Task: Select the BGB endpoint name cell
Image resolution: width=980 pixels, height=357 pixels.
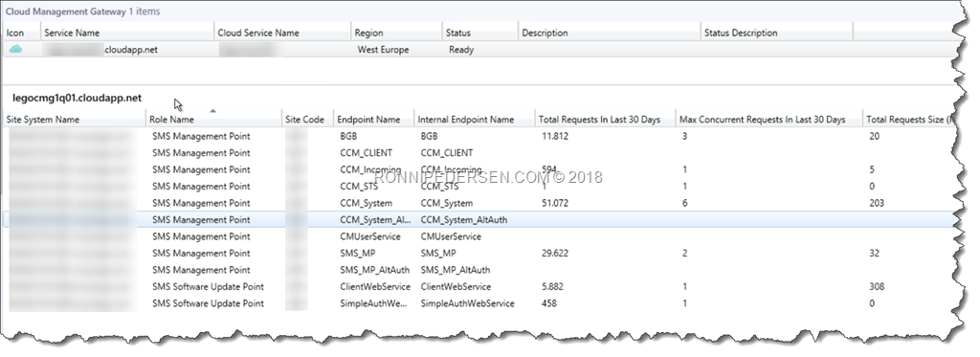Action: [x=348, y=136]
